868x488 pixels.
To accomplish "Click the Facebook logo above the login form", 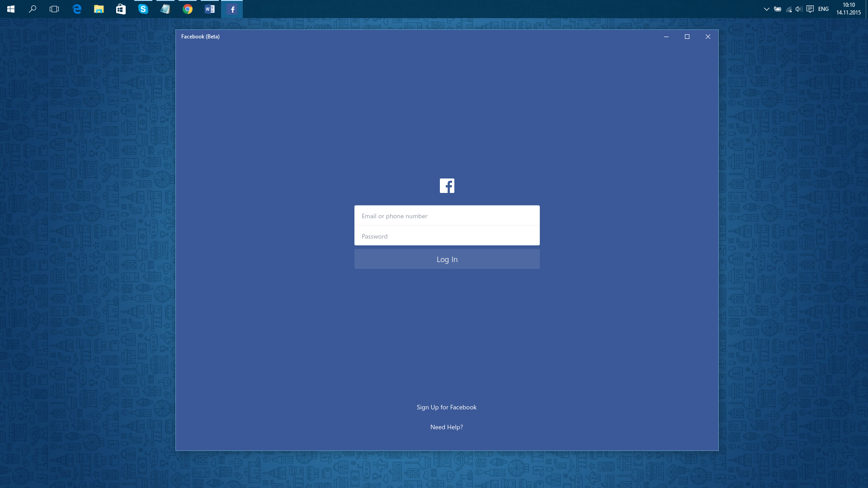I will point(447,186).
